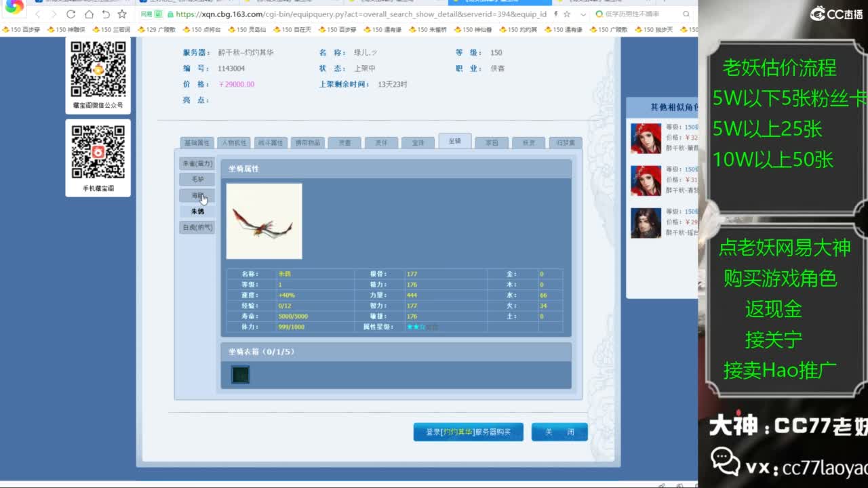Click the browser URL address field
Screen dimensions: 868x488
point(359,14)
